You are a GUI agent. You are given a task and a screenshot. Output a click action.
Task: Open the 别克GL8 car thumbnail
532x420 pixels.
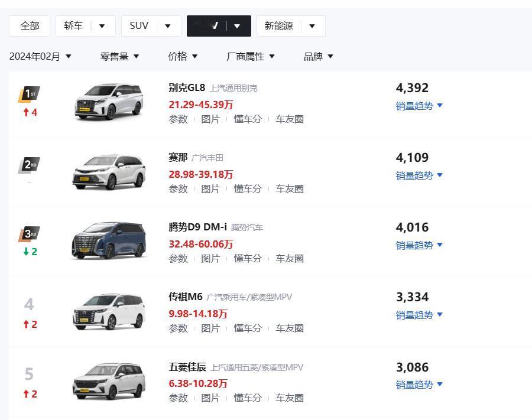pos(109,102)
